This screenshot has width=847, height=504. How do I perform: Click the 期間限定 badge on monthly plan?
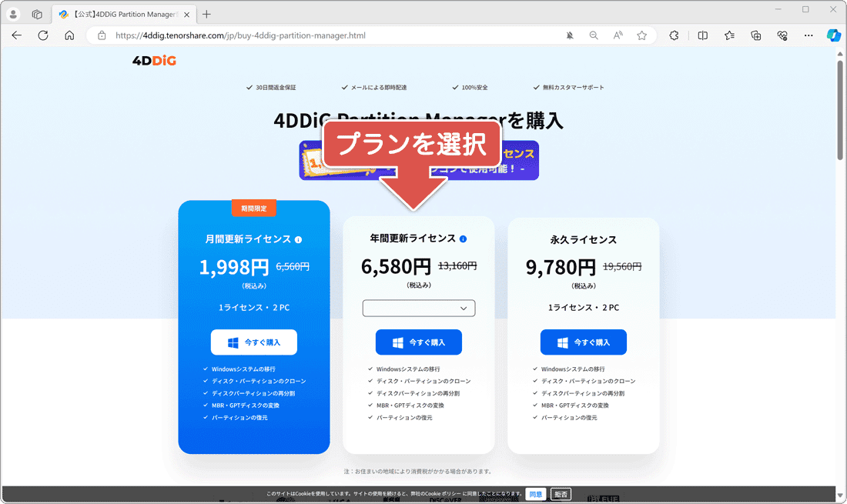254,208
